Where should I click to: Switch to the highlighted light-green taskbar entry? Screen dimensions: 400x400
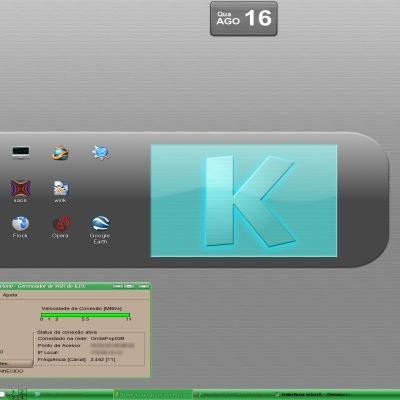coord(153,395)
